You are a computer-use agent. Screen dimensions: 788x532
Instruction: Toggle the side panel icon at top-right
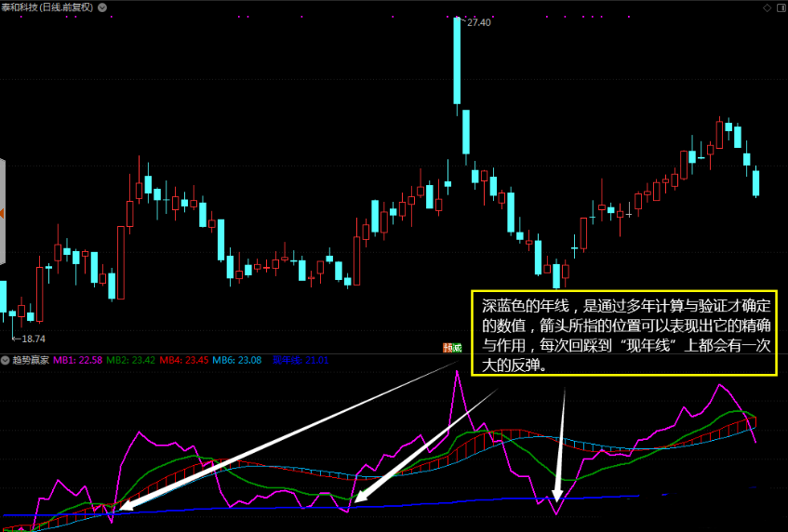click(781, 7)
